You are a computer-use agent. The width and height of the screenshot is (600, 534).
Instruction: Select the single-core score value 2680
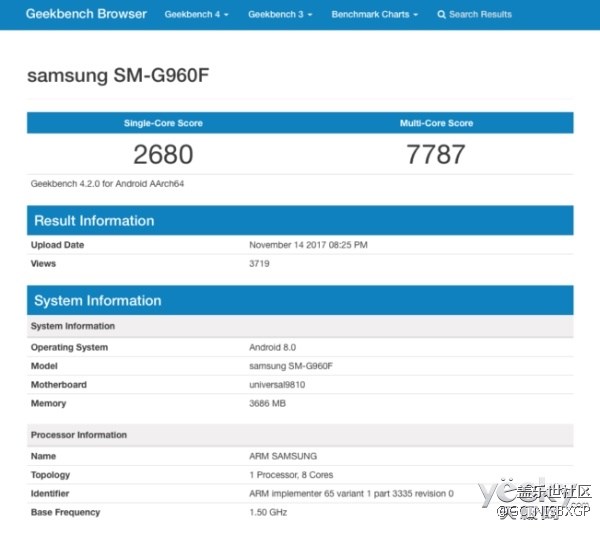point(163,154)
